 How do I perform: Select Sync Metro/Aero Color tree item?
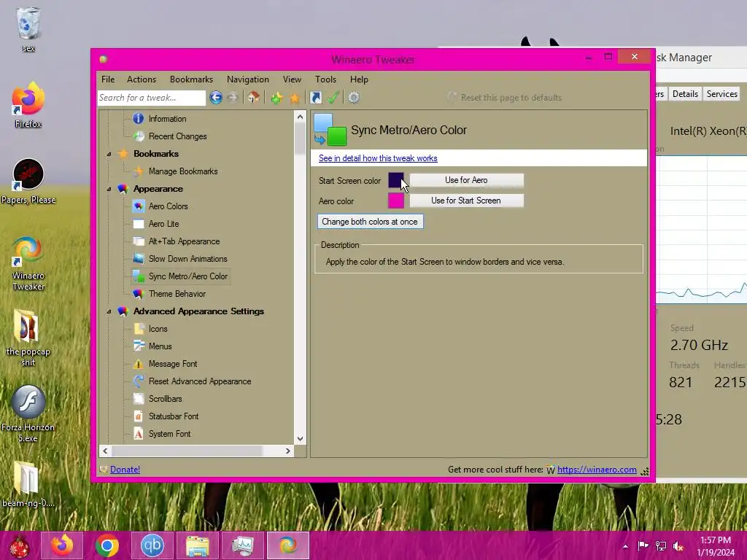187,276
